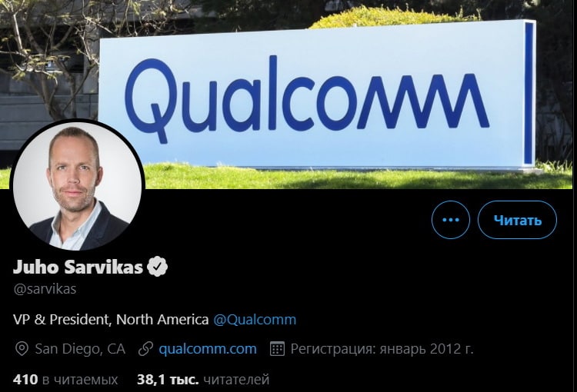Open the three-dot more options menu
577x392 pixels.
[x=450, y=220]
